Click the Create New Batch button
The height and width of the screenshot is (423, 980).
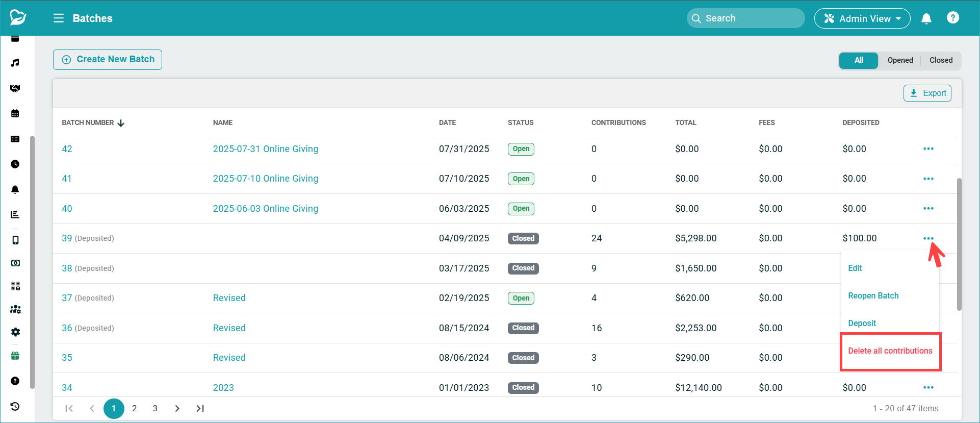pos(108,60)
